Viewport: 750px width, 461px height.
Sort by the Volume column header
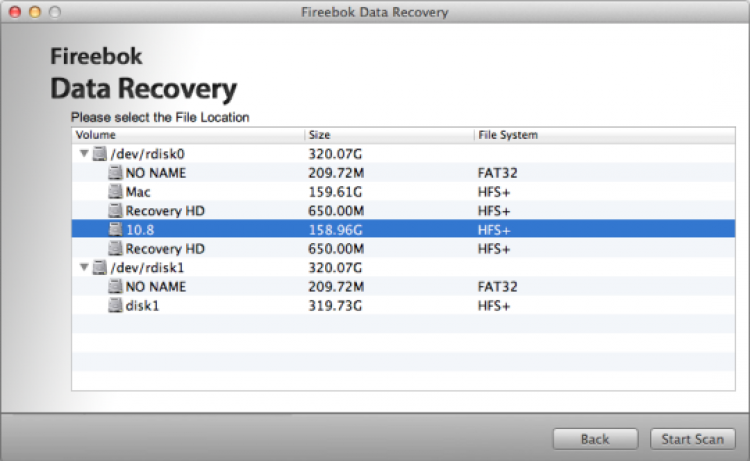click(188, 135)
